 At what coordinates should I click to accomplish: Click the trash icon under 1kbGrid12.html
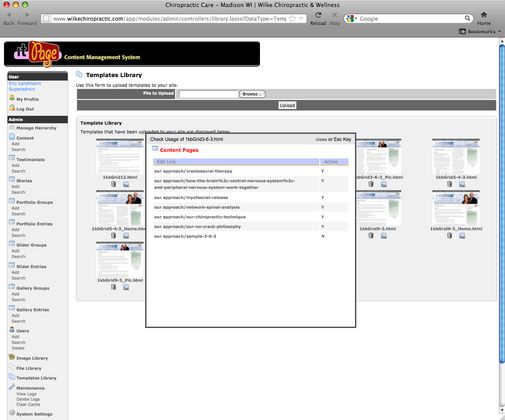pos(114,184)
